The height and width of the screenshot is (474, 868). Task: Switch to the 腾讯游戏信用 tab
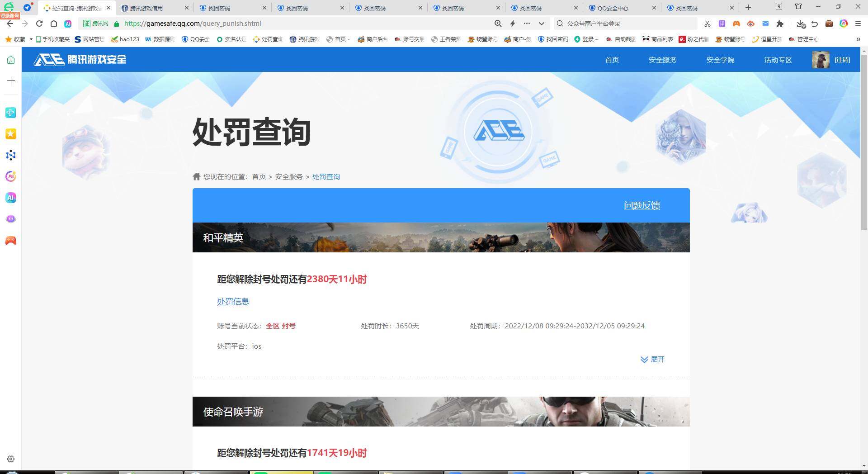pos(154,8)
